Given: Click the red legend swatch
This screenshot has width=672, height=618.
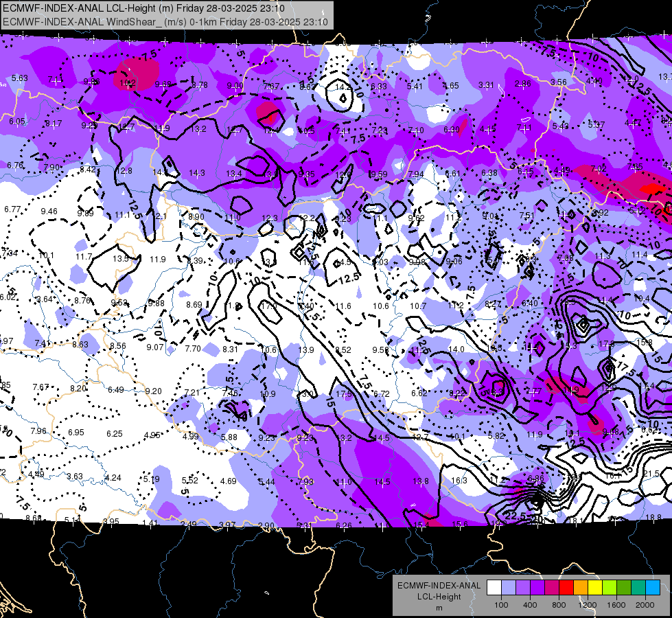Looking at the screenshot, I should (566, 588).
